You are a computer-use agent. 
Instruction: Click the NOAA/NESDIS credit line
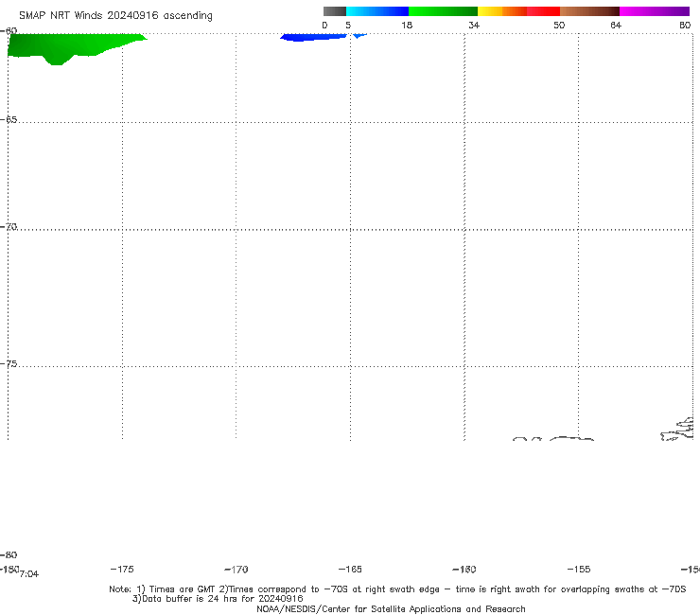pyautogui.click(x=391, y=608)
